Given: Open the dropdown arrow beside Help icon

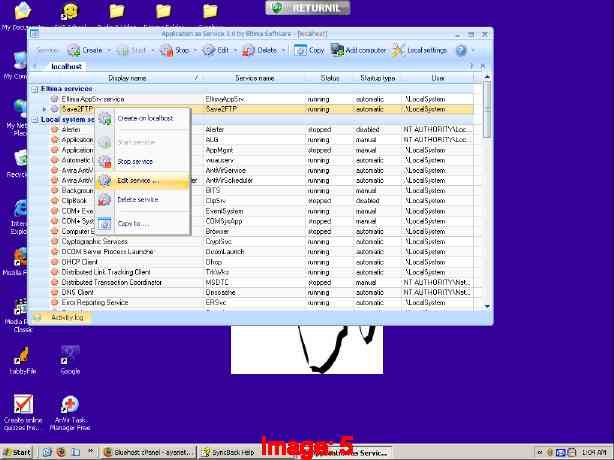Looking at the screenshot, I should [473, 51].
